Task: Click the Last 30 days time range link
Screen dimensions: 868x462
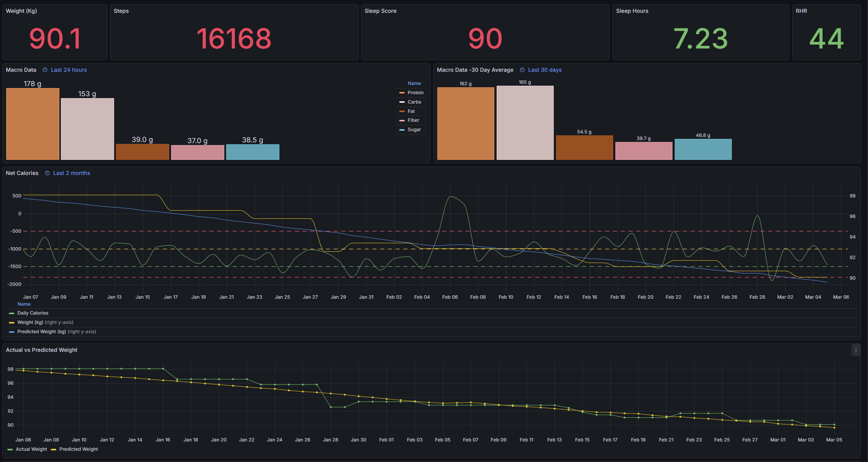Action: point(544,70)
